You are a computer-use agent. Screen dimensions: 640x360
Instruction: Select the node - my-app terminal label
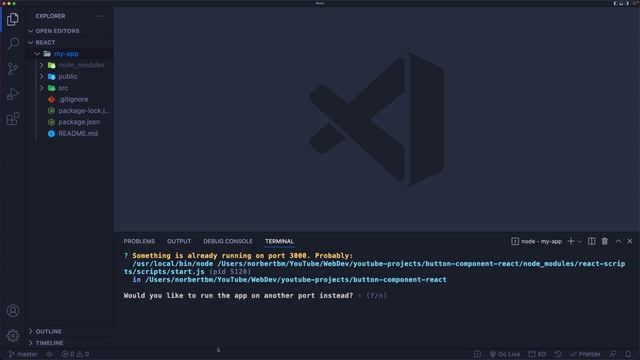click(536, 241)
